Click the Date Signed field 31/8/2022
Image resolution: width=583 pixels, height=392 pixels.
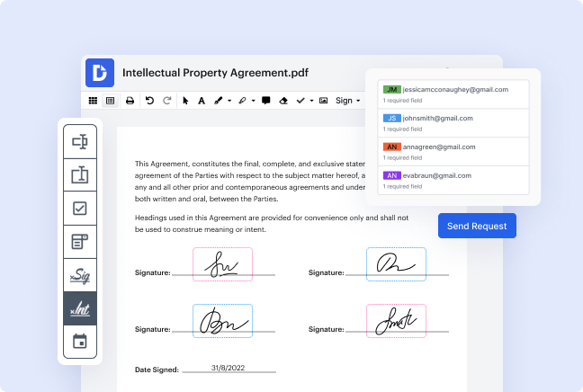pos(227,369)
